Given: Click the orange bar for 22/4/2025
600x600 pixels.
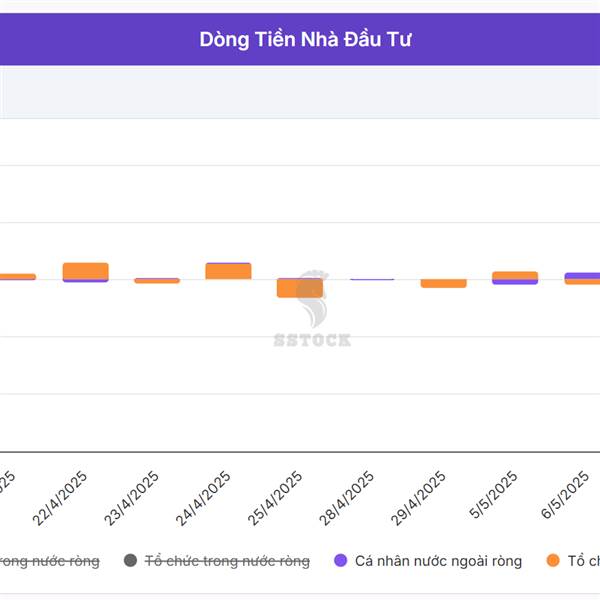Looking at the screenshot, I should 86,271.
